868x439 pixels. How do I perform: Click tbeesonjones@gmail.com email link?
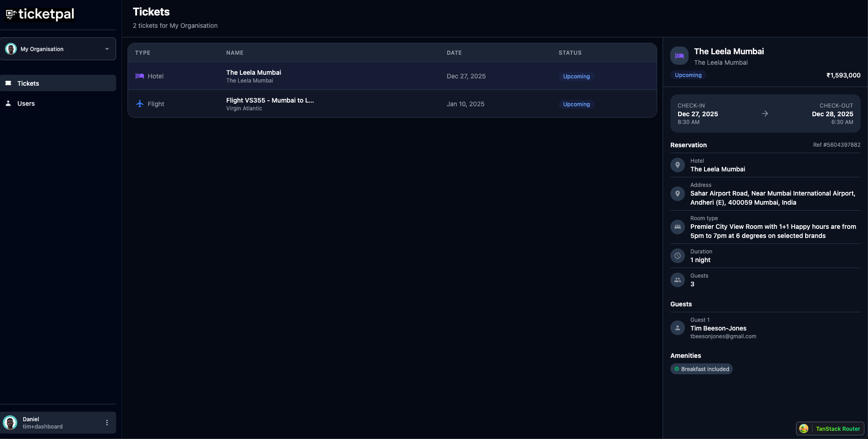pyautogui.click(x=723, y=336)
